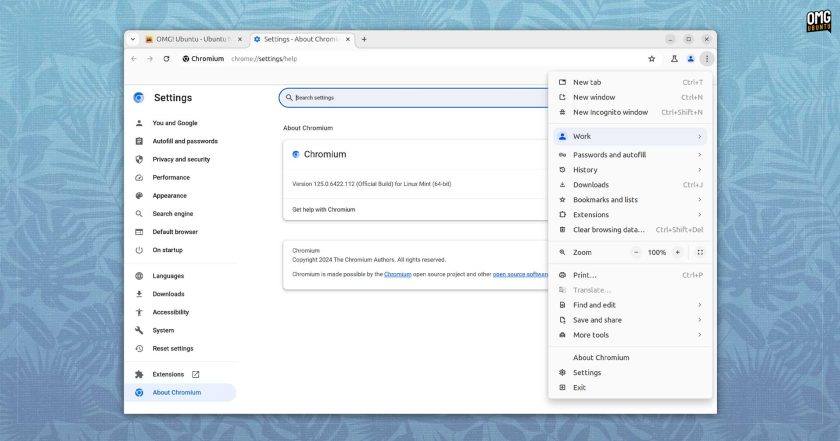The height and width of the screenshot is (441, 840).
Task: Select About Chromium in settings sidebar
Action: click(181, 393)
